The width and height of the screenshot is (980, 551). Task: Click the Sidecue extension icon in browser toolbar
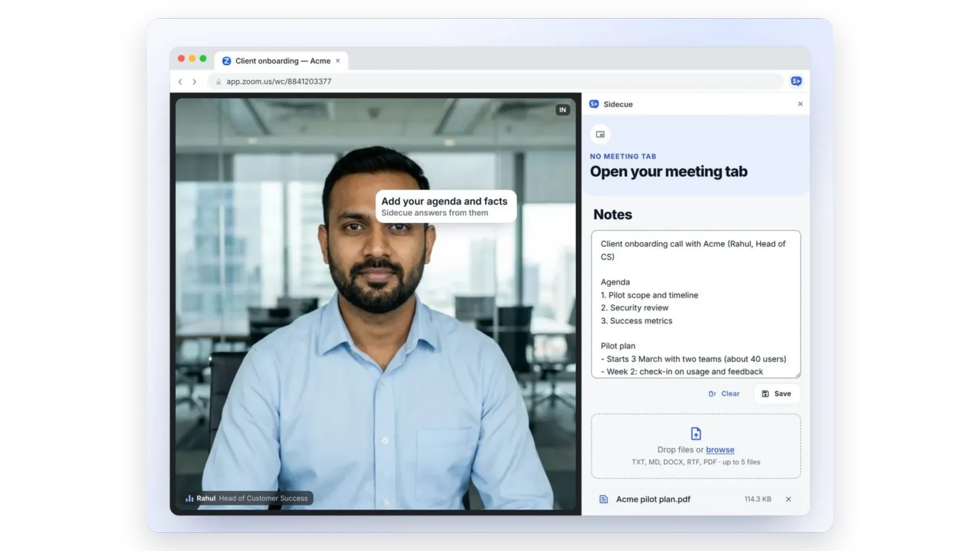(x=796, y=81)
